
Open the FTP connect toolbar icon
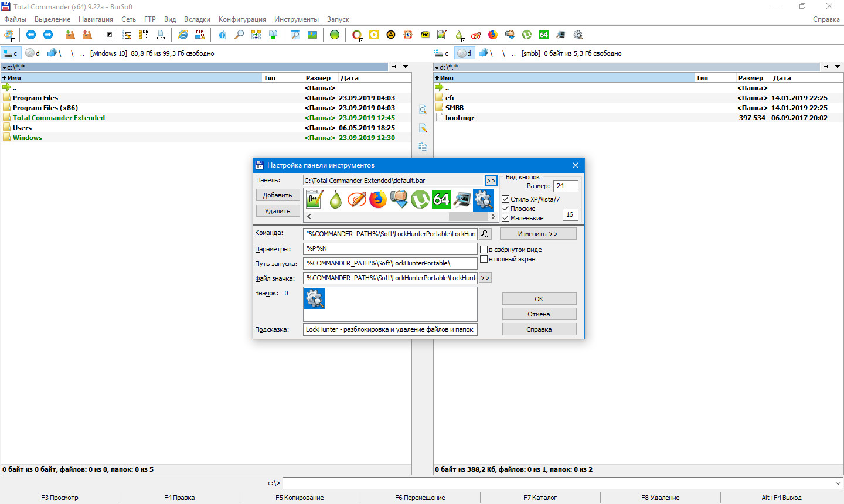(200, 35)
